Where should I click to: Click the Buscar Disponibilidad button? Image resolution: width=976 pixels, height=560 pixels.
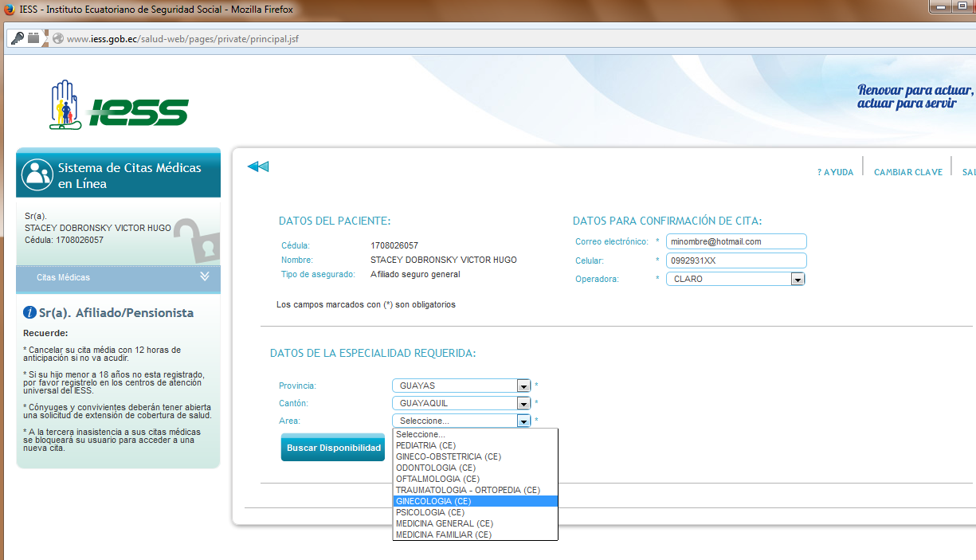click(x=334, y=448)
